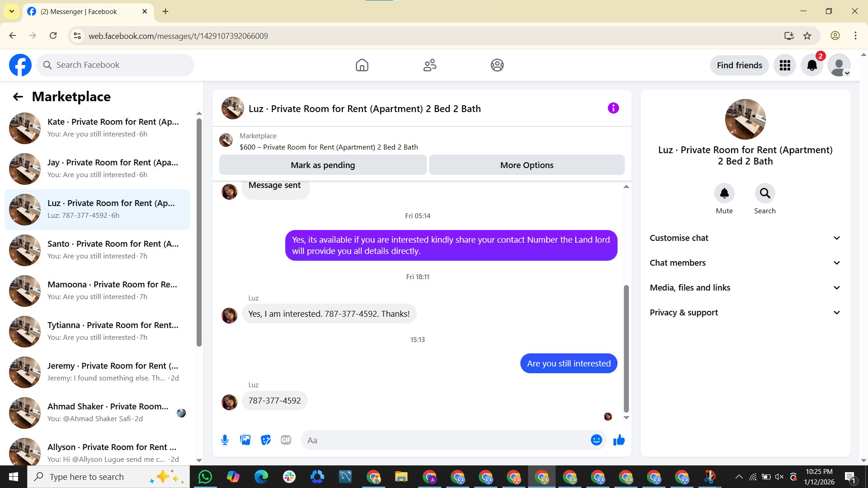Click the Mark as pending button

[x=323, y=165]
